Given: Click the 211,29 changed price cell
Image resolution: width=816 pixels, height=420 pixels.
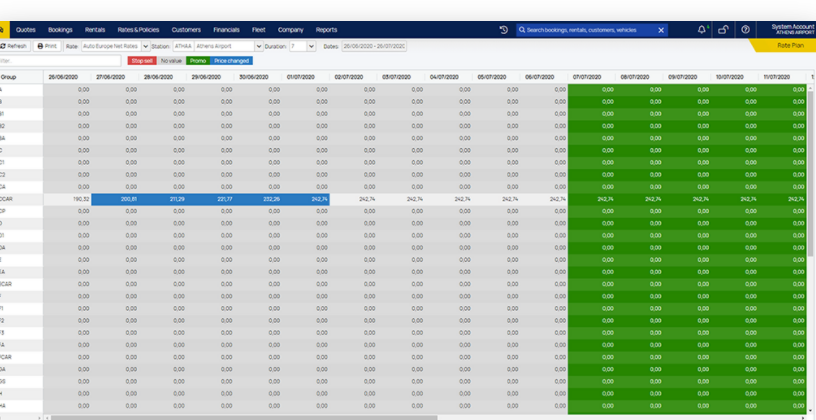Looking at the screenshot, I should [x=163, y=199].
